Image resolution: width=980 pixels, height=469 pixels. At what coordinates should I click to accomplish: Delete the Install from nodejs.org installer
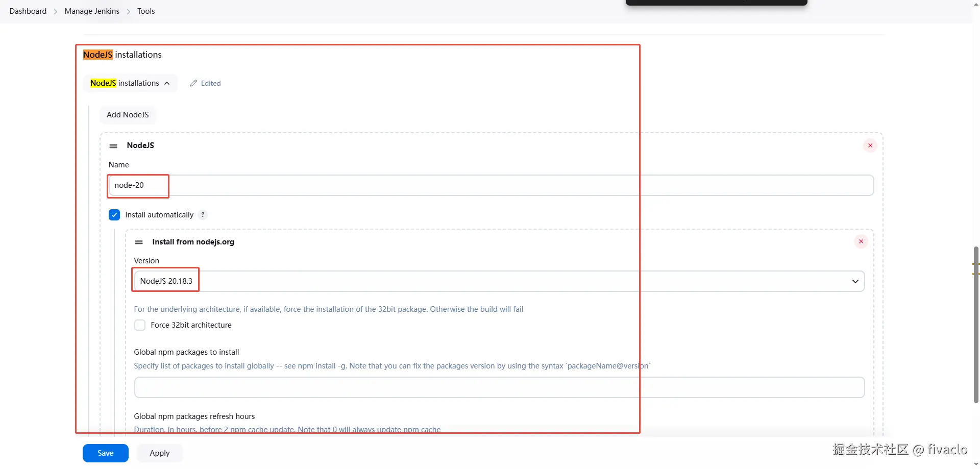click(x=861, y=241)
